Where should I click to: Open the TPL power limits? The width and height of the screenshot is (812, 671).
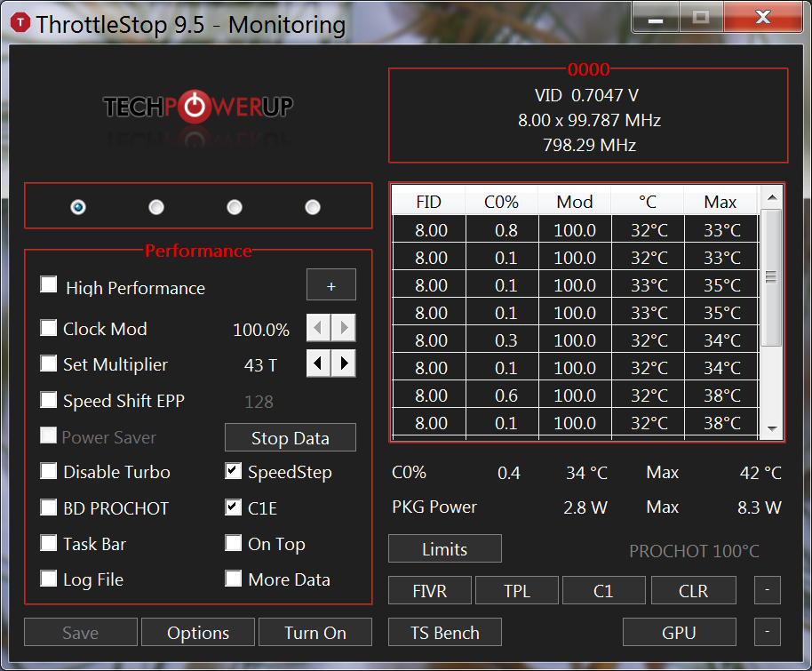tap(517, 590)
